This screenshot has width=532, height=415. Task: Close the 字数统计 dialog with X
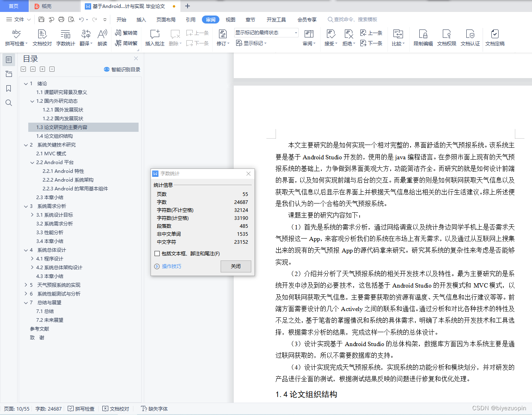point(248,174)
